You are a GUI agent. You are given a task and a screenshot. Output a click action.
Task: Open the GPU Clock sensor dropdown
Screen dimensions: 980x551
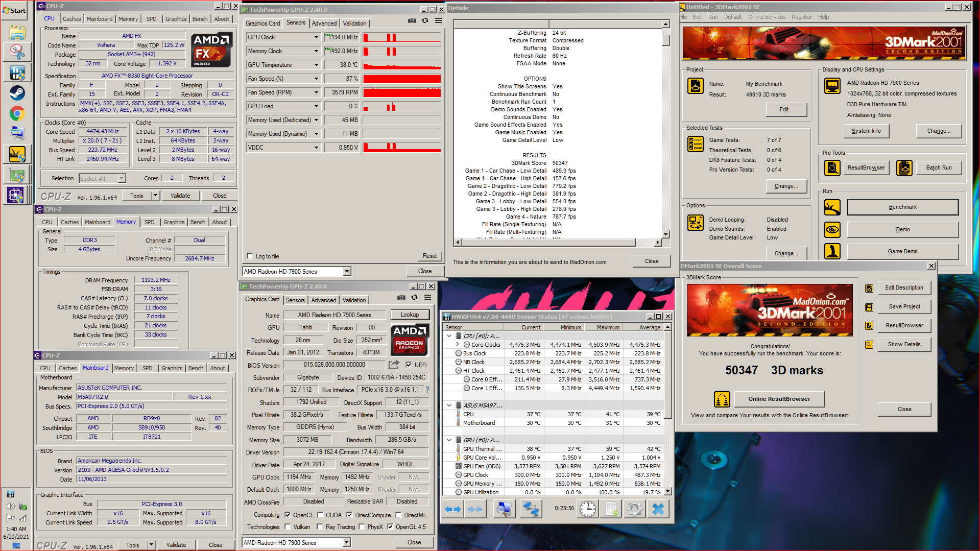click(x=316, y=37)
